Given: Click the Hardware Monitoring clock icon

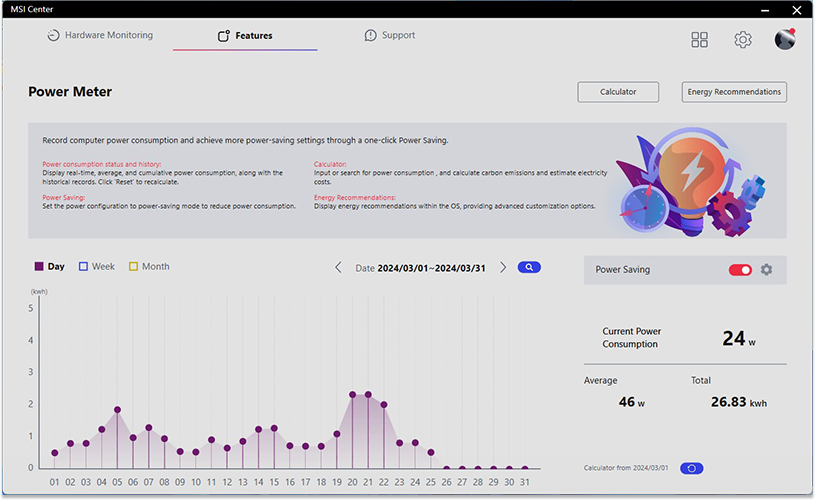Looking at the screenshot, I should [53, 36].
